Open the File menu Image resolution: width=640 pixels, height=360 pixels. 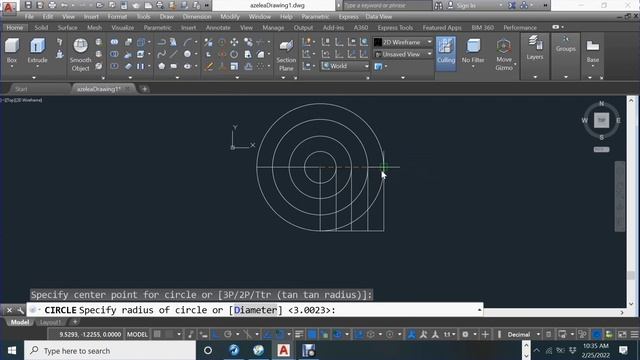pyautogui.click(x=29, y=17)
